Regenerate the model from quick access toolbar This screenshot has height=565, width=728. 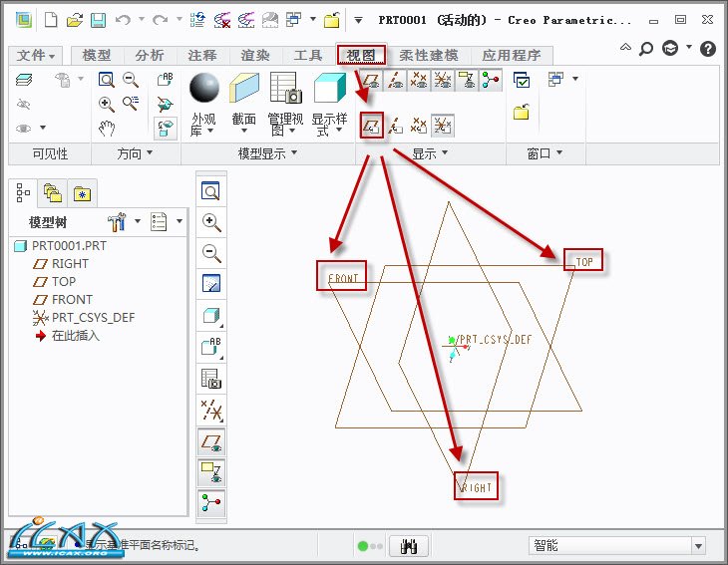click(197, 20)
